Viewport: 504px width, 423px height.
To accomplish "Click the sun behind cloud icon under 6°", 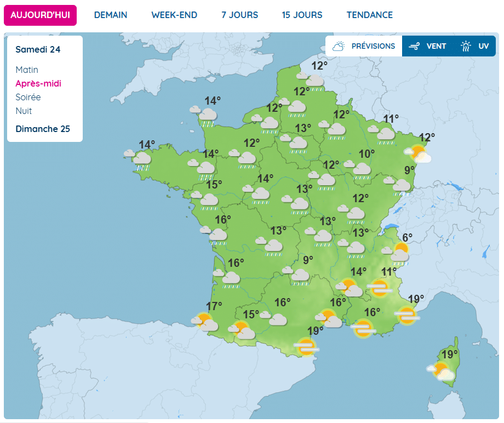I will click(396, 254).
